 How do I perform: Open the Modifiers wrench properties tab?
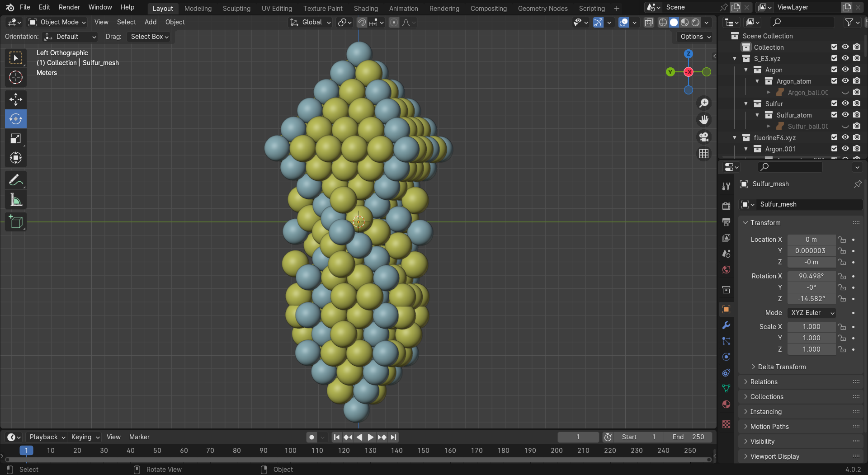point(726,325)
